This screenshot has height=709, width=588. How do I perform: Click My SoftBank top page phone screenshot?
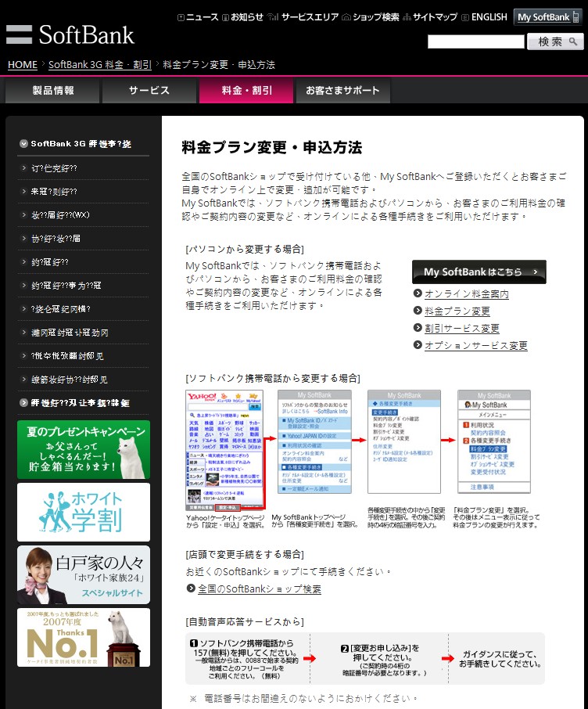[x=314, y=442]
